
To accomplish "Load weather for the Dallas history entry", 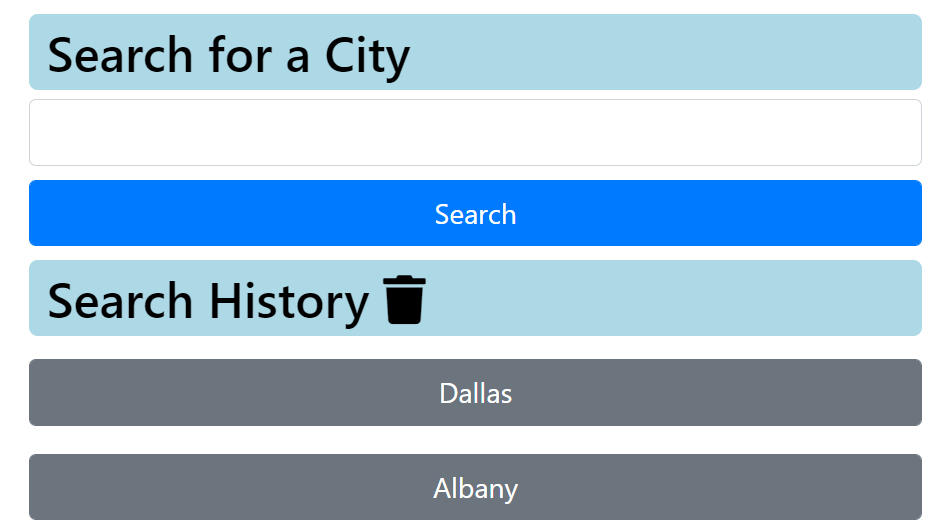I will pyautogui.click(x=475, y=393).
